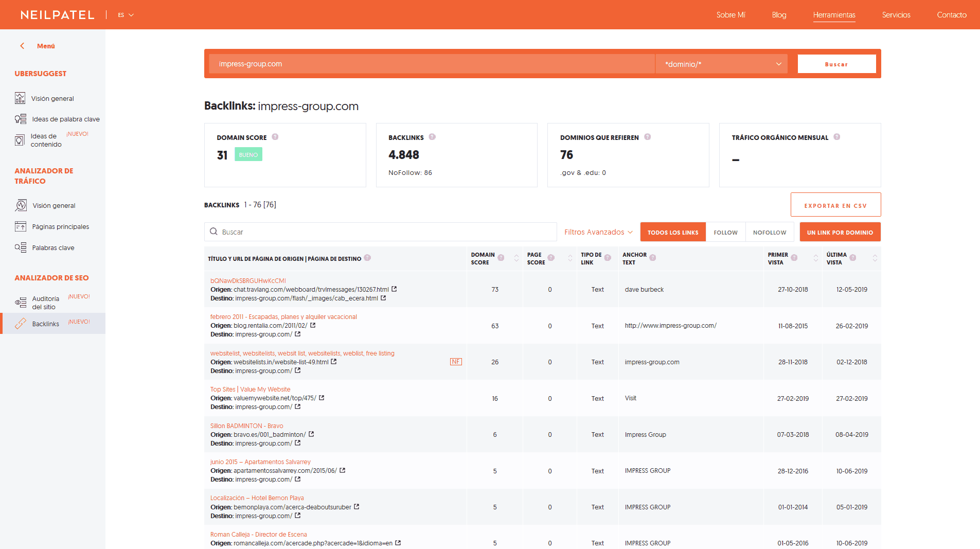Click the Page Score column help icon
Image resolution: width=980 pixels, height=549 pixels.
551,258
